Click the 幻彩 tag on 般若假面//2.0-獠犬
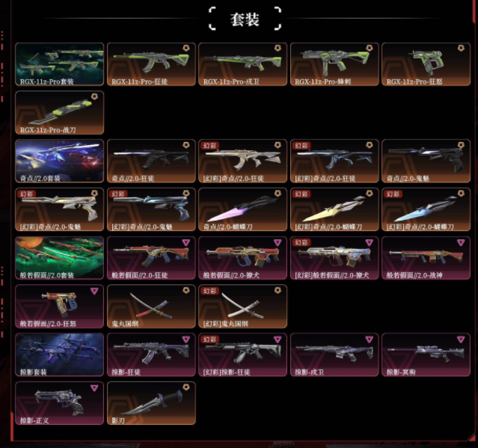Image resolution: width=478 pixels, height=448 pixels. click(x=301, y=242)
